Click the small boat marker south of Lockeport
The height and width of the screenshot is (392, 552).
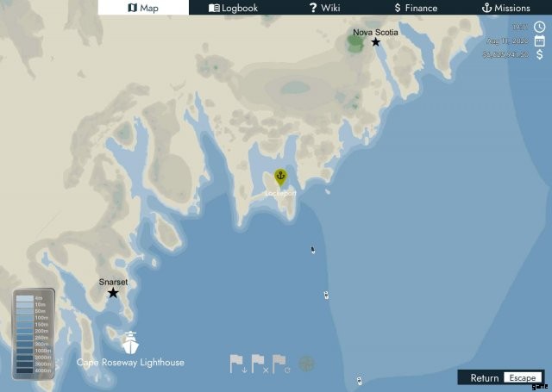[312, 250]
